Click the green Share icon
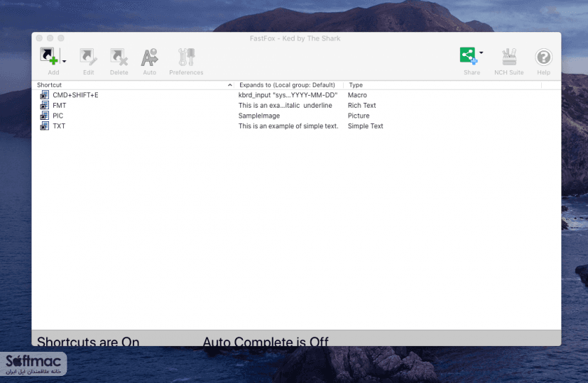Viewport: 588px width, 383px height. pos(469,56)
